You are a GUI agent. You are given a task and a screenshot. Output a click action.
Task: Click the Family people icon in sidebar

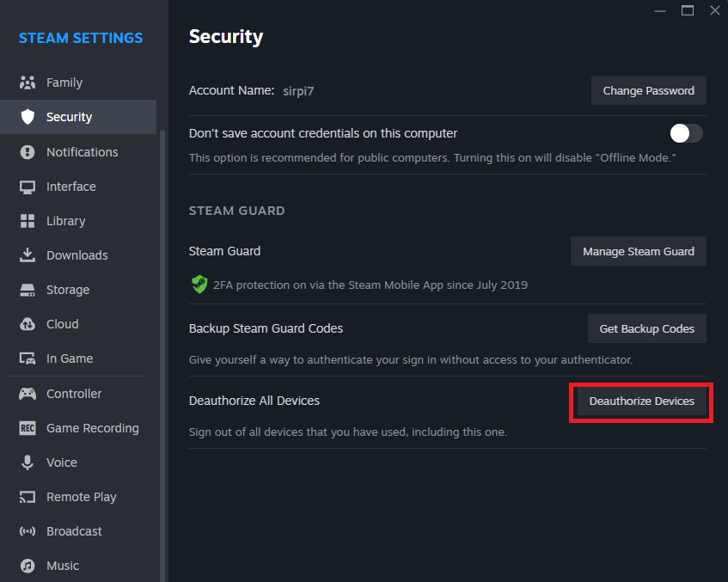coord(28,83)
